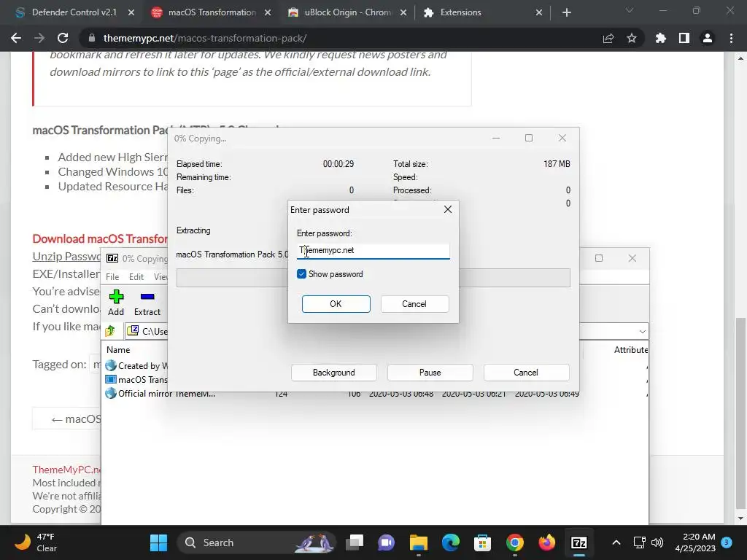Open the Edit menu in 7-Zip
747x560 pixels.
136,276
